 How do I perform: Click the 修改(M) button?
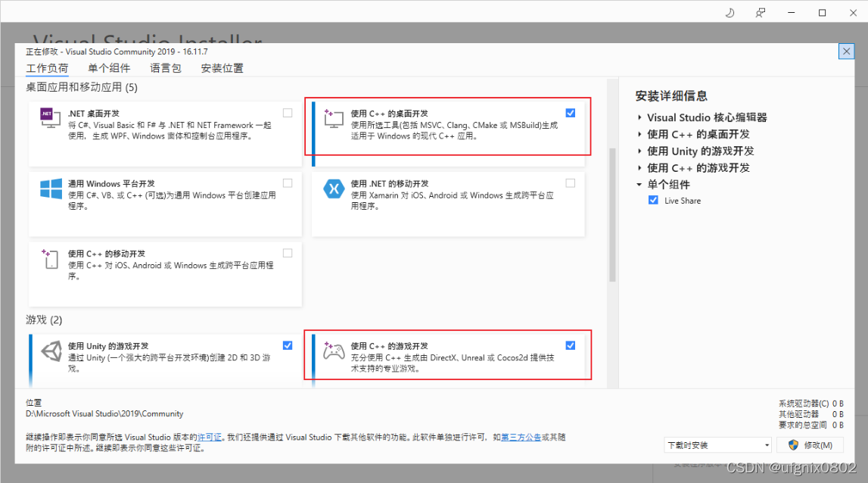[810, 445]
